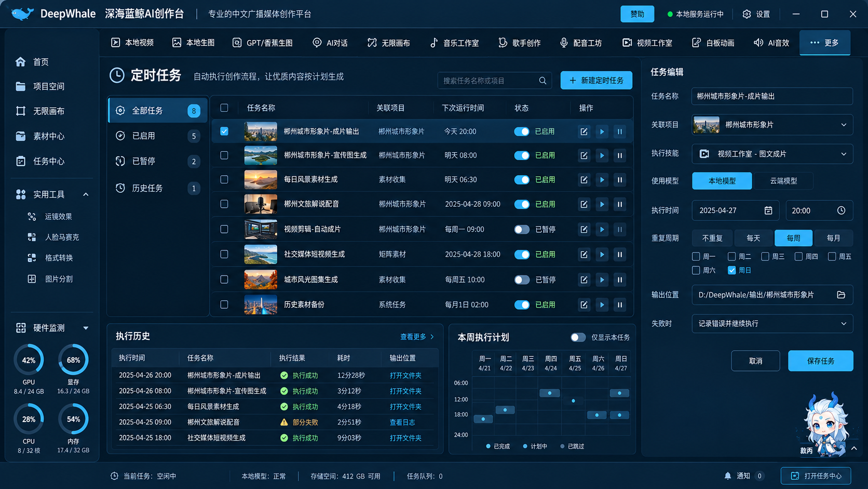The width and height of the screenshot is (868, 489).
Task: Enable the 城市风光图集生成 toggle switch
Action: click(522, 280)
